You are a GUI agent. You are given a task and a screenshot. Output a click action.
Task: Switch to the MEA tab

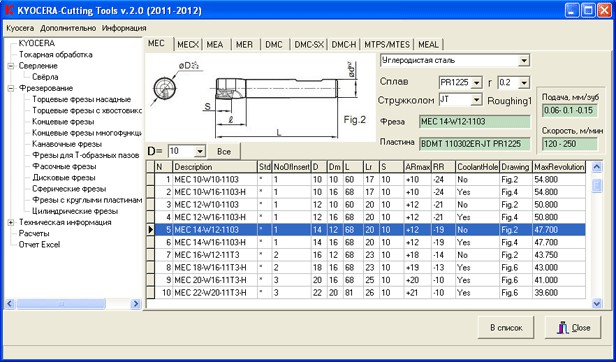click(215, 45)
